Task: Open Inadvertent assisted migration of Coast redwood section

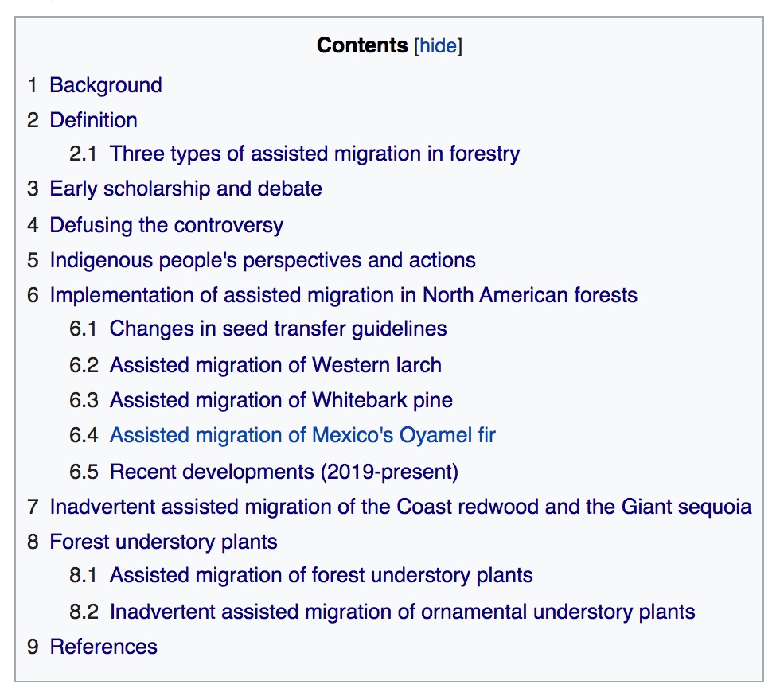Action: [400, 507]
